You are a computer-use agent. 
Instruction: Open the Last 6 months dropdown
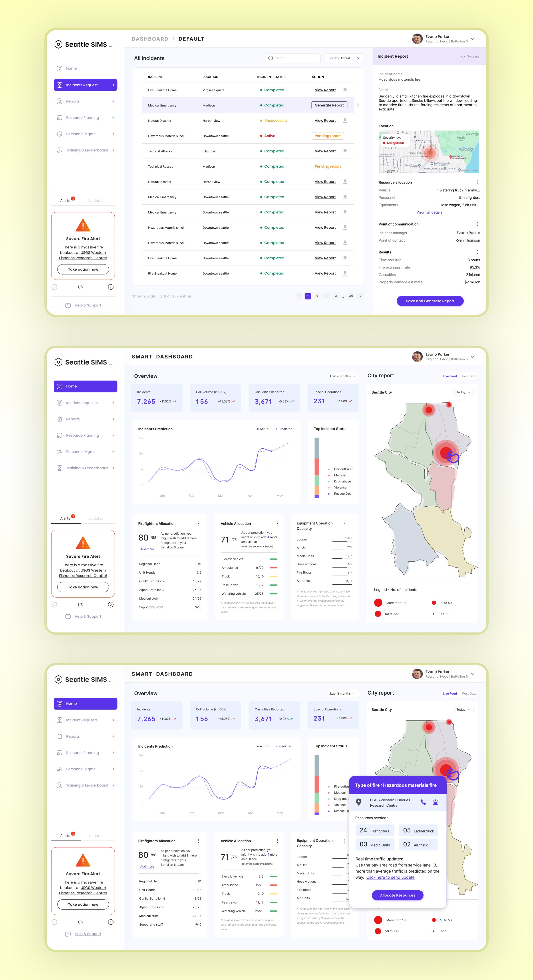pos(343,376)
